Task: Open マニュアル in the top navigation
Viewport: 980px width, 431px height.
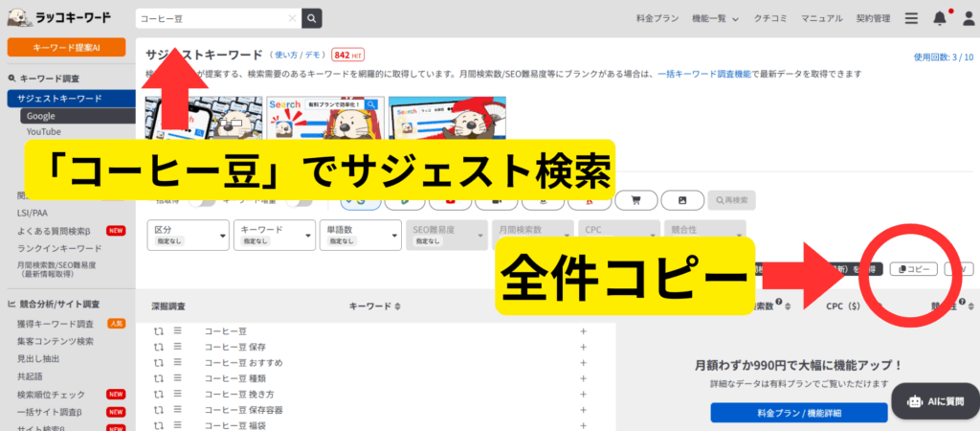Action: (822, 19)
